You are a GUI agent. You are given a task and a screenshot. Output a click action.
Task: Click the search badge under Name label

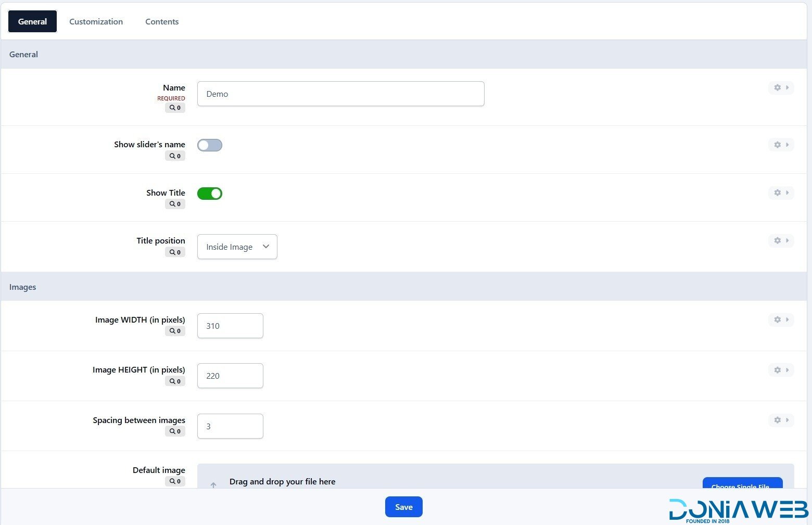(x=175, y=108)
